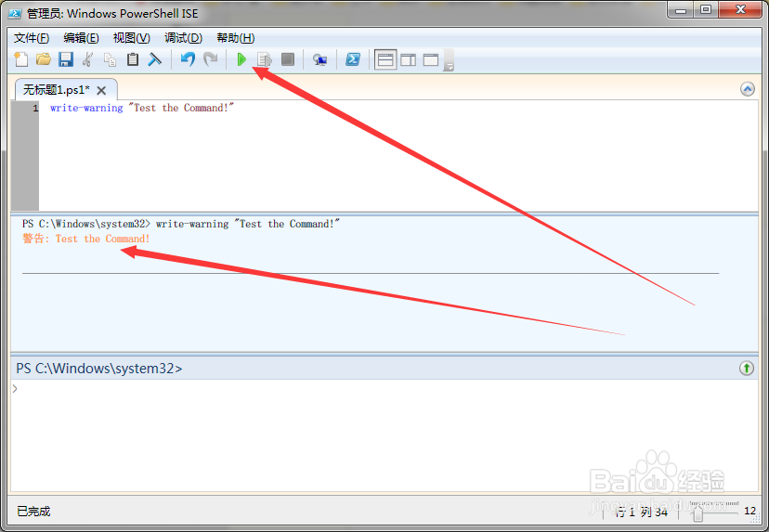Open the 视图(V) menu
Image resolution: width=769 pixels, height=532 pixels.
pyautogui.click(x=132, y=38)
